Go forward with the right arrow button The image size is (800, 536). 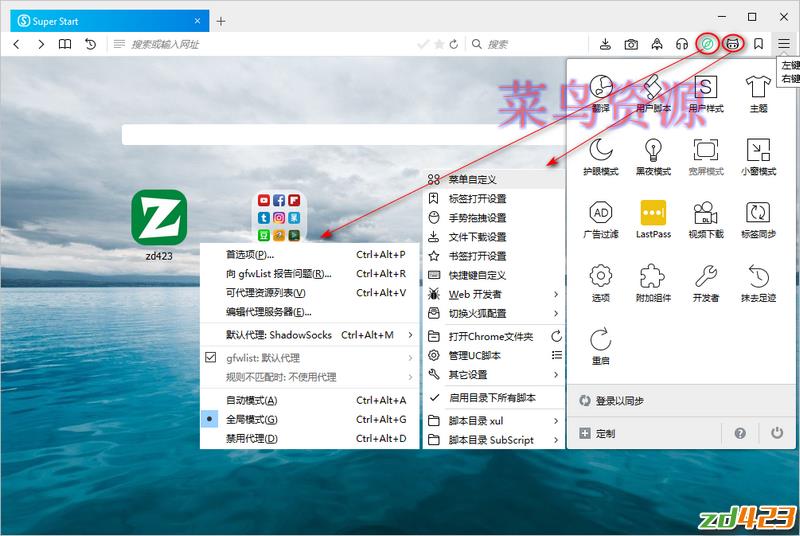tap(41, 44)
